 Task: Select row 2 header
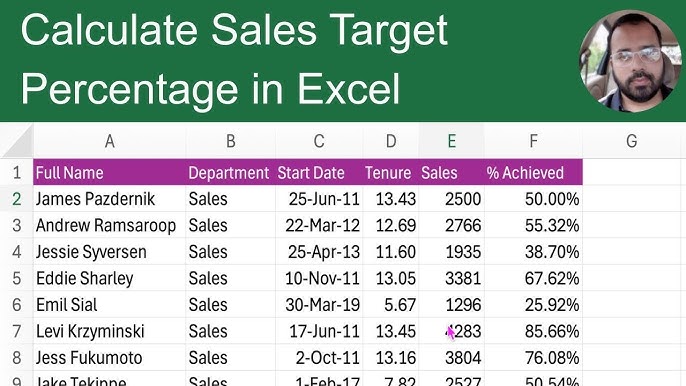click(x=17, y=199)
